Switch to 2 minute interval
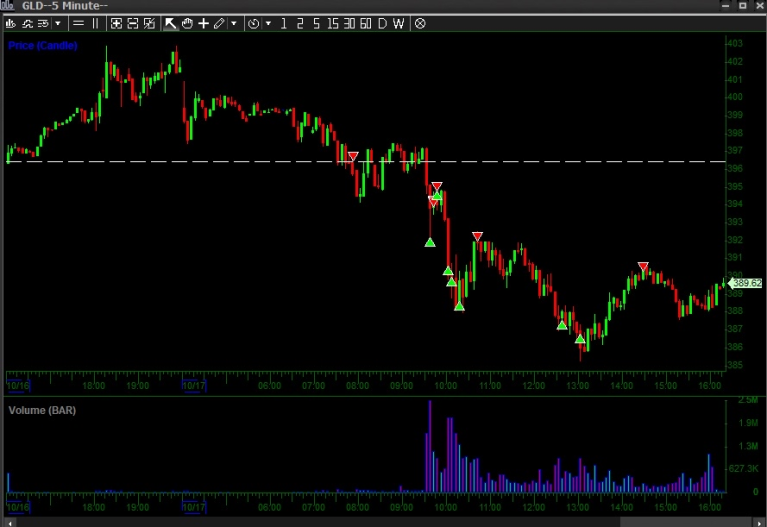 click(x=300, y=23)
